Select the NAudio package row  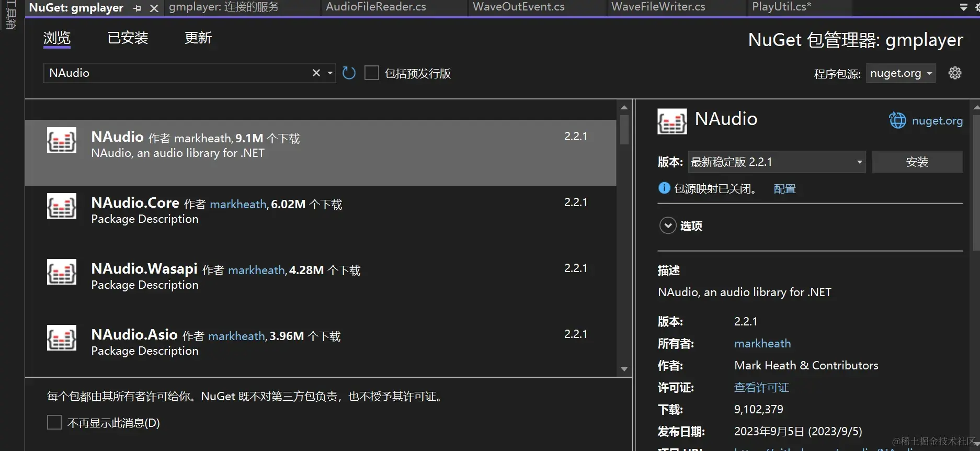(321, 152)
